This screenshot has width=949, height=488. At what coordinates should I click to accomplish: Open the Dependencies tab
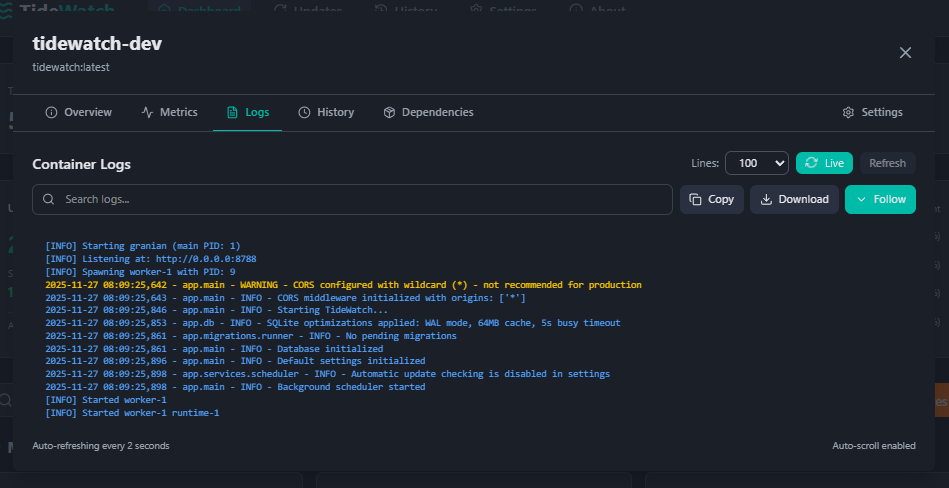(x=437, y=113)
